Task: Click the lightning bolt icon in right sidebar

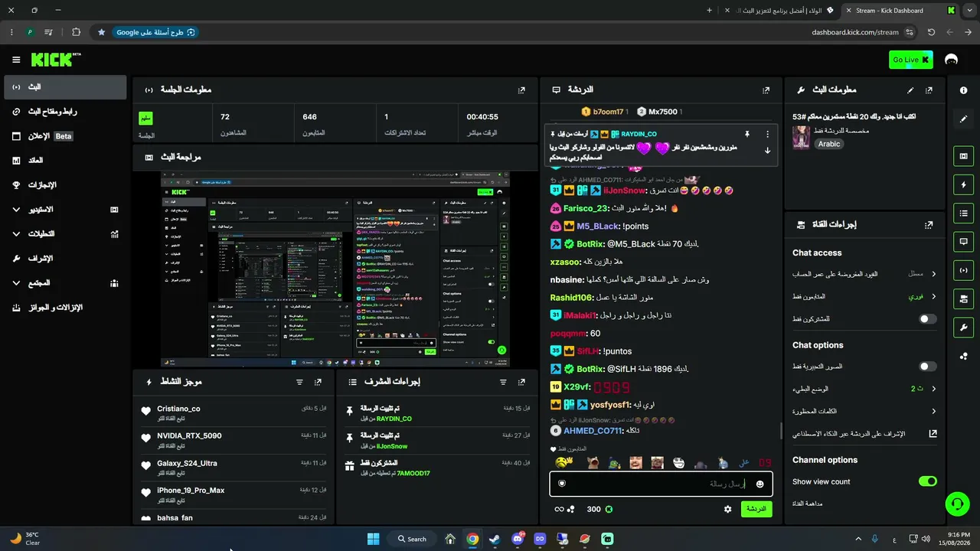Action: click(x=963, y=184)
